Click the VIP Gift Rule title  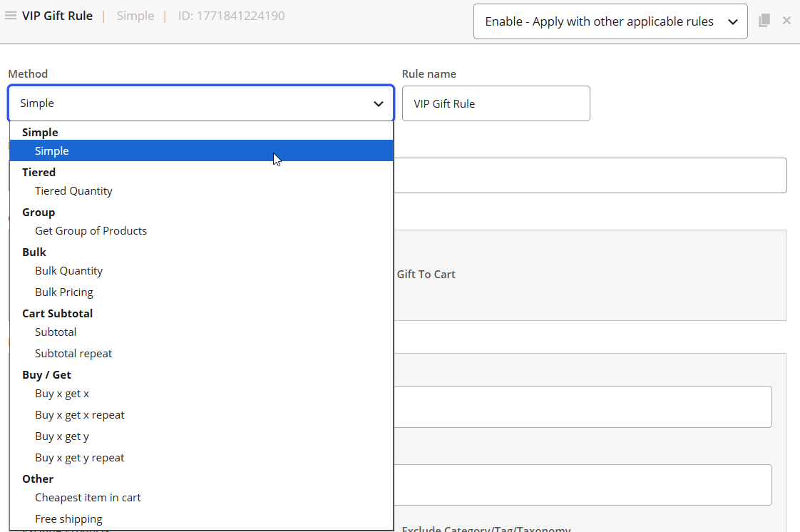coord(57,16)
